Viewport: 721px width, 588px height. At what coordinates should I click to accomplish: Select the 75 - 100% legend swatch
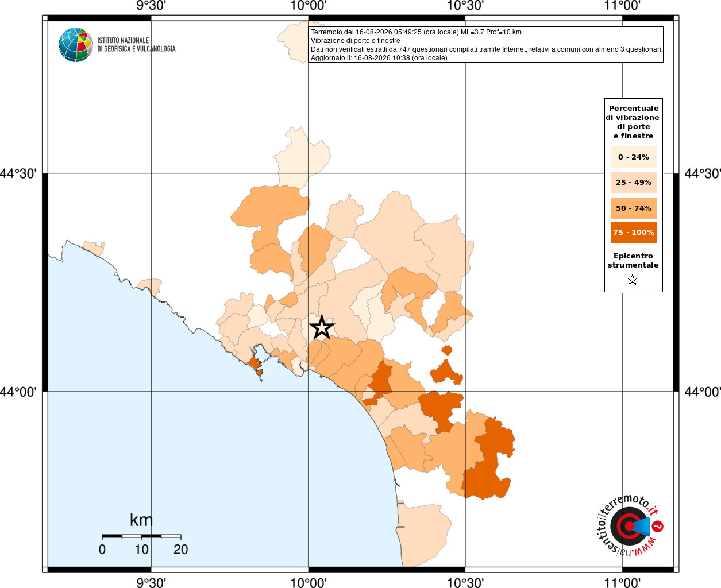pyautogui.click(x=634, y=233)
